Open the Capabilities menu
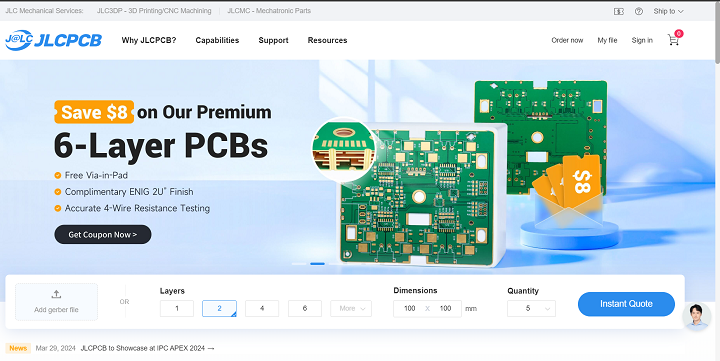The width and height of the screenshot is (720, 361). coord(217,40)
